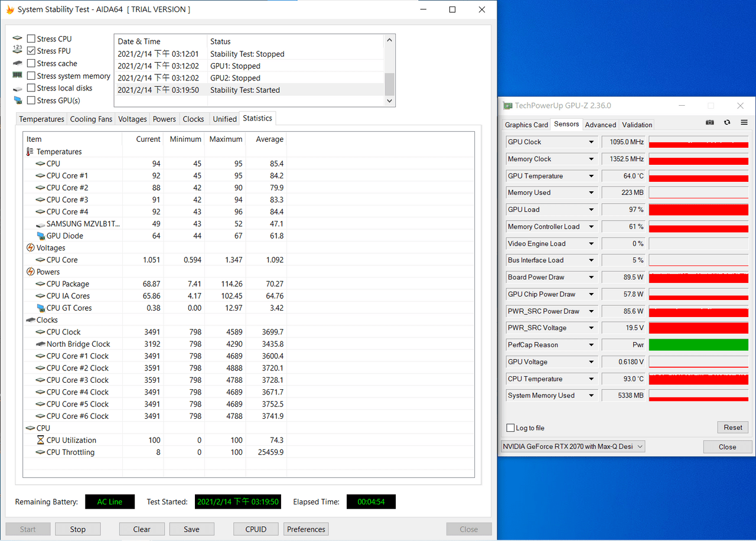Click the Powers lightning icon in statistics list
This screenshot has width=756, height=541.
pos(31,272)
